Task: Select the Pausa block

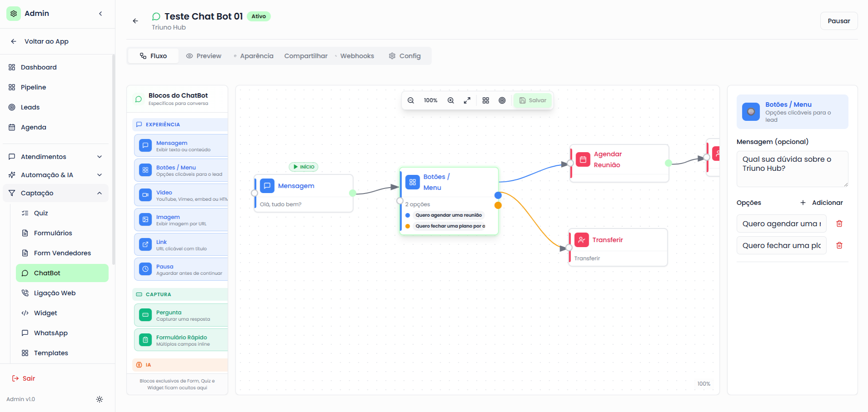Action: click(181, 269)
